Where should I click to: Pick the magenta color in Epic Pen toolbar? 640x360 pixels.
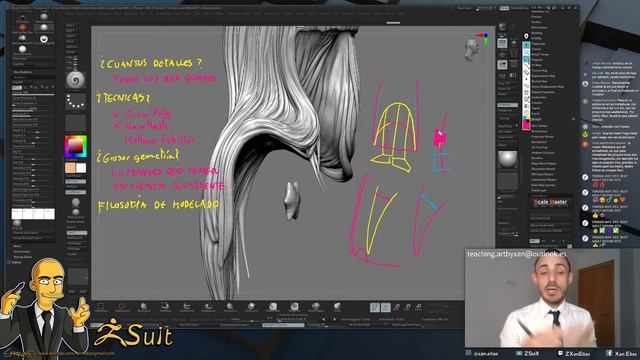click(x=526, y=124)
